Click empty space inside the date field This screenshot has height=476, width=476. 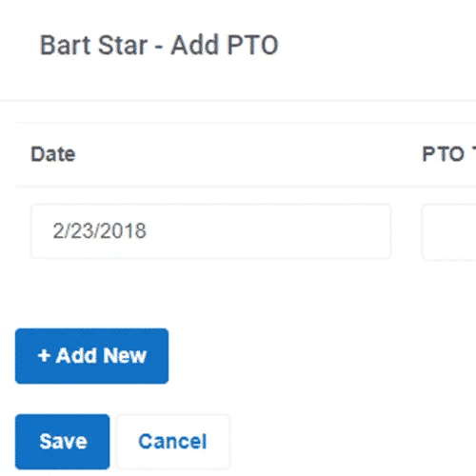pyautogui.click(x=269, y=231)
